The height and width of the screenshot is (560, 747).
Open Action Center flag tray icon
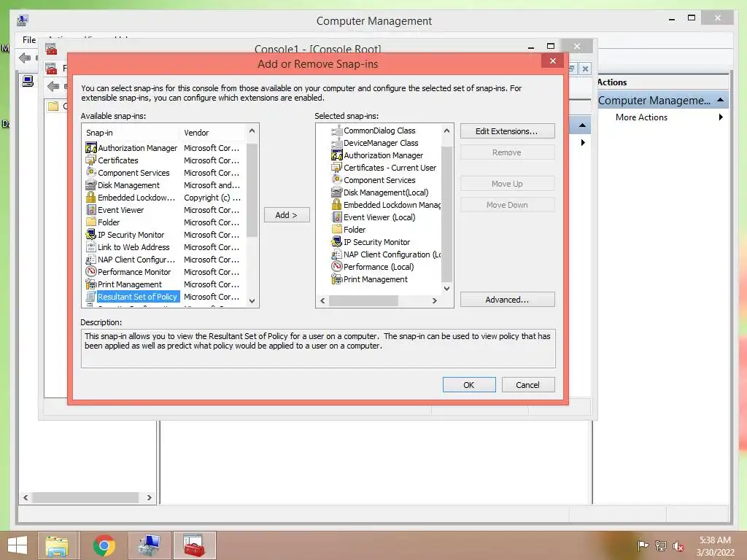pos(643,546)
